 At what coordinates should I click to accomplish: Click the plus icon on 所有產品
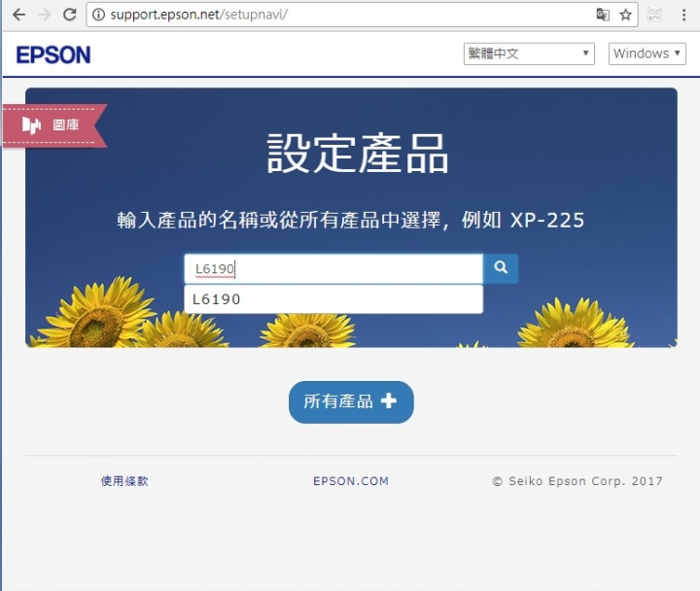point(388,400)
